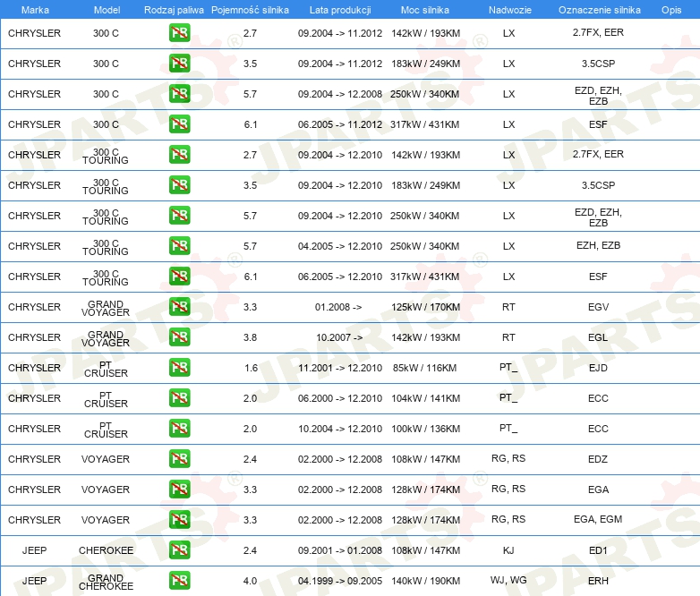
Task: Click the GRAND CHEROKEE model cell
Action: [106, 582]
